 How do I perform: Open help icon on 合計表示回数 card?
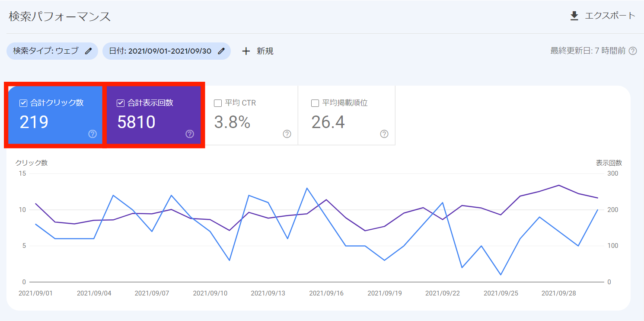tap(190, 134)
